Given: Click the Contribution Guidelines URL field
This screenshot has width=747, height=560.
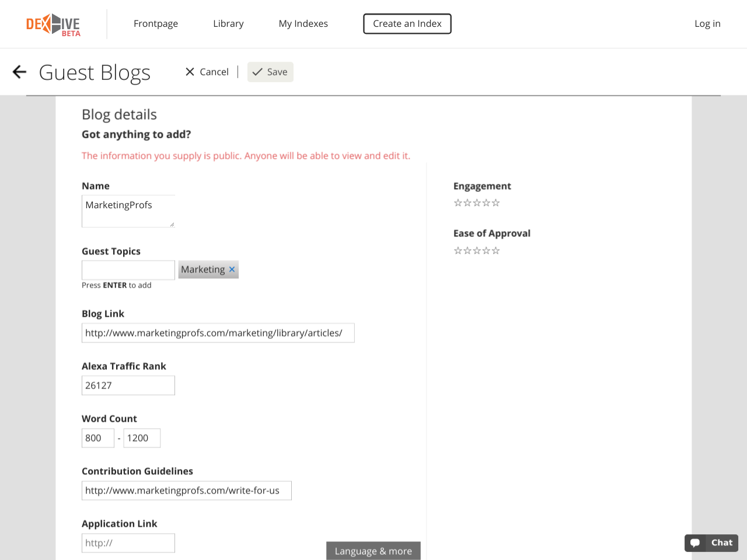Looking at the screenshot, I should point(187,491).
